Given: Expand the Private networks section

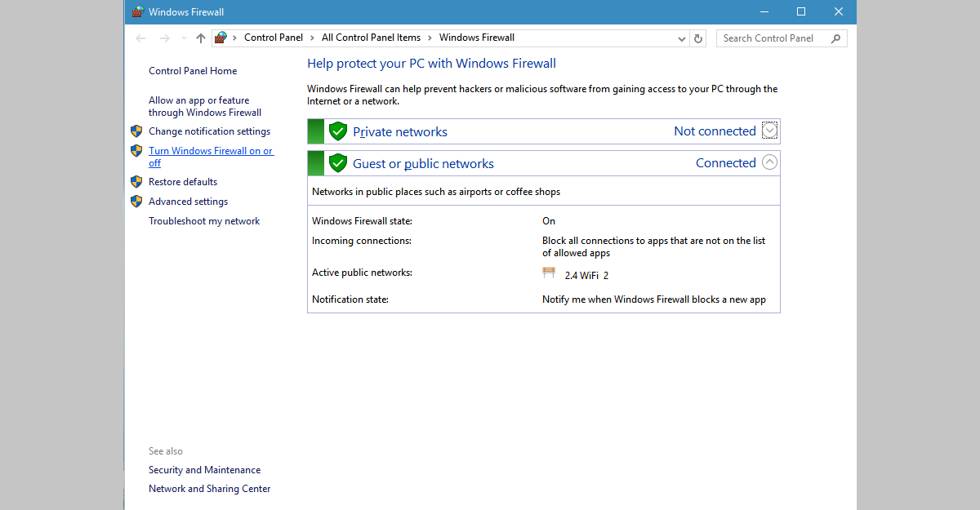Looking at the screenshot, I should (x=769, y=131).
